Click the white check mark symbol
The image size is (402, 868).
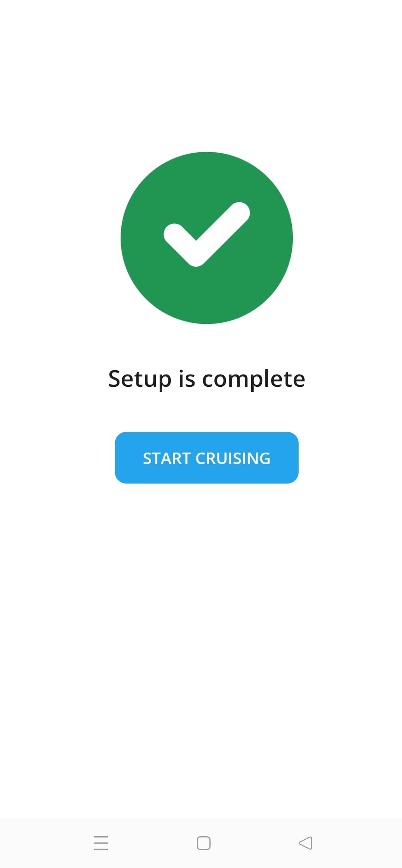tap(206, 234)
